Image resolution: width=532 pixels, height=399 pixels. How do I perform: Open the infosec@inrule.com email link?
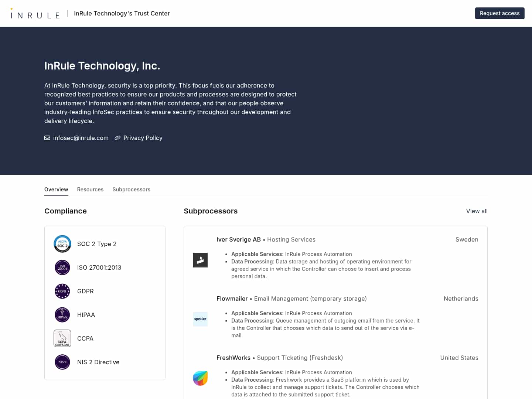tap(81, 138)
